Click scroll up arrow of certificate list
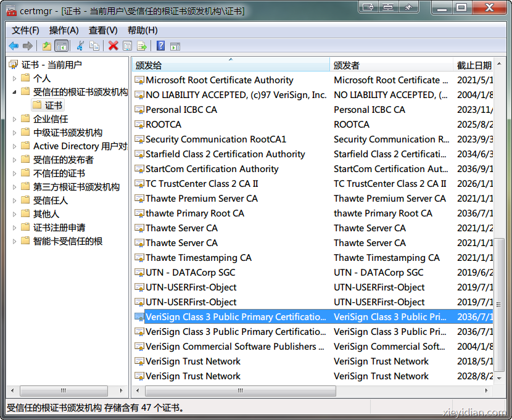This screenshot has width=512, height=420. [x=499, y=64]
